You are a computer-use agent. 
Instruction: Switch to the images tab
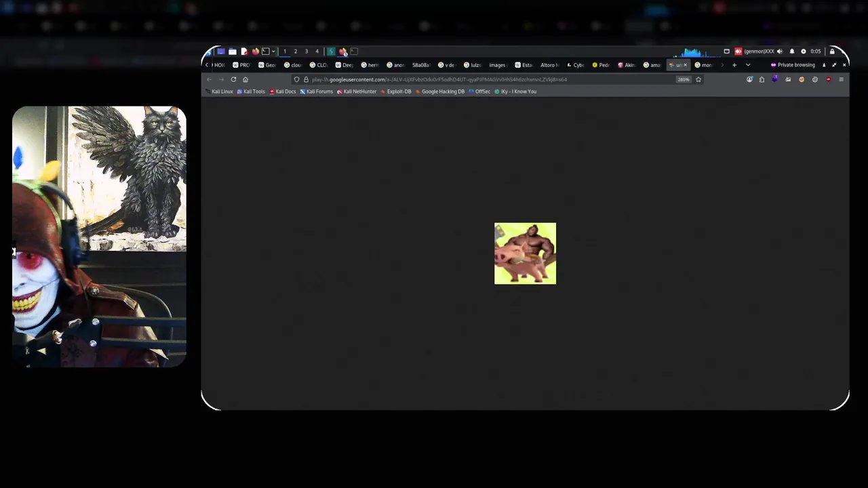[498, 65]
